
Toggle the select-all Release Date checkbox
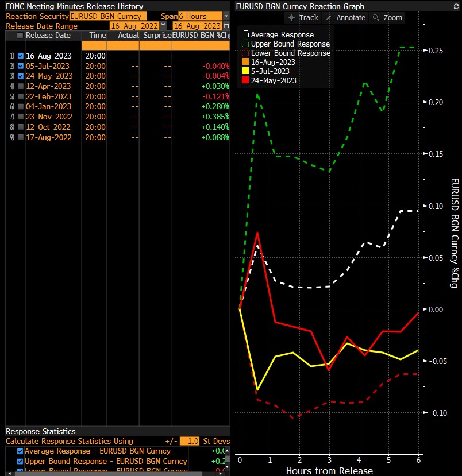point(21,36)
